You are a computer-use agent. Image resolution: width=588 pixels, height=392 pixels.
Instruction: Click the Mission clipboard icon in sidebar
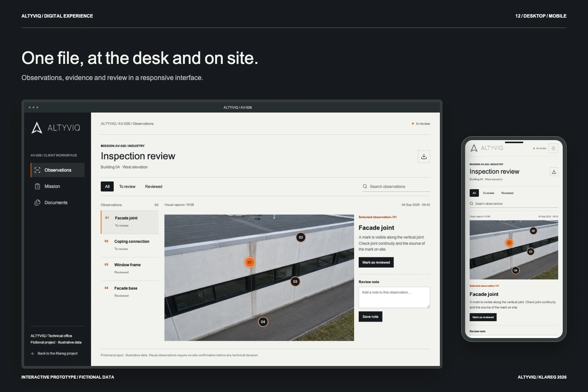38,186
